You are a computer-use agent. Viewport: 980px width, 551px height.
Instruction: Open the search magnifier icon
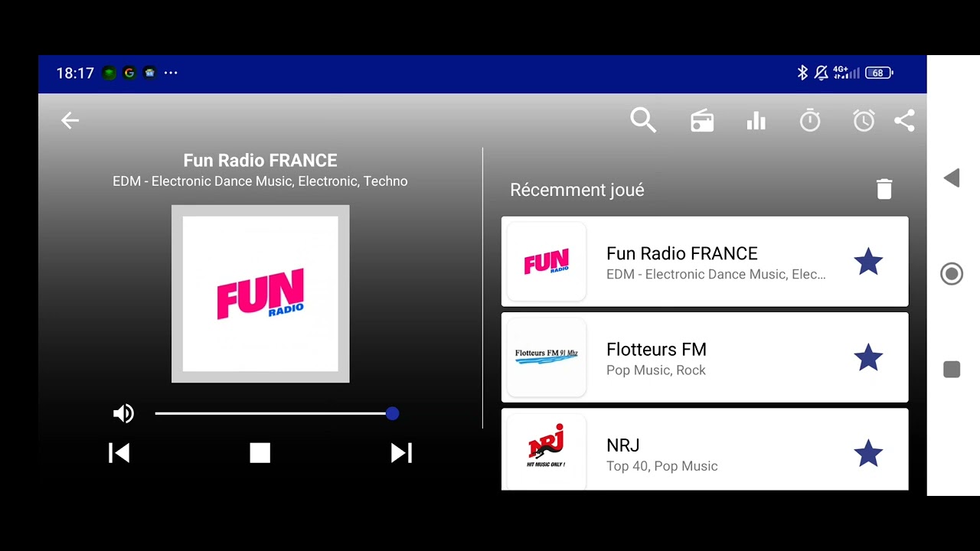(643, 120)
